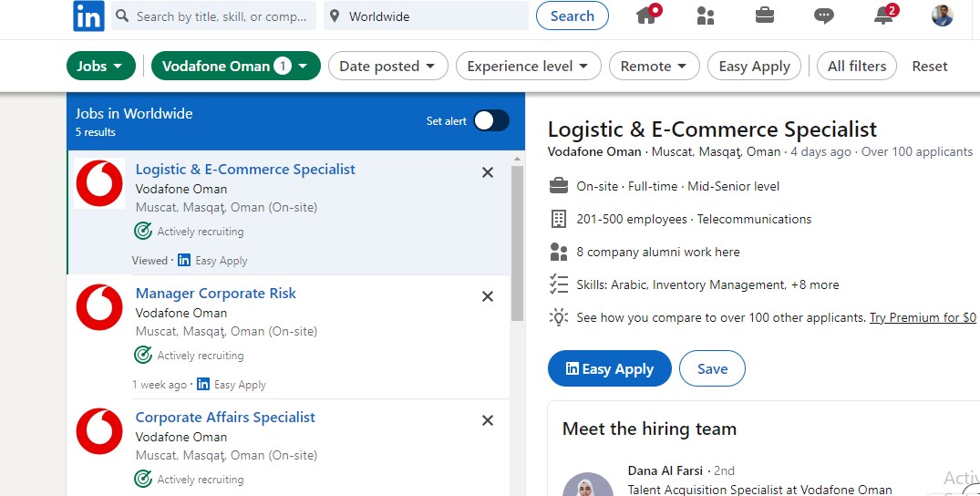Click the blue Easy Apply button
This screenshot has width=980, height=496.
[x=609, y=368]
